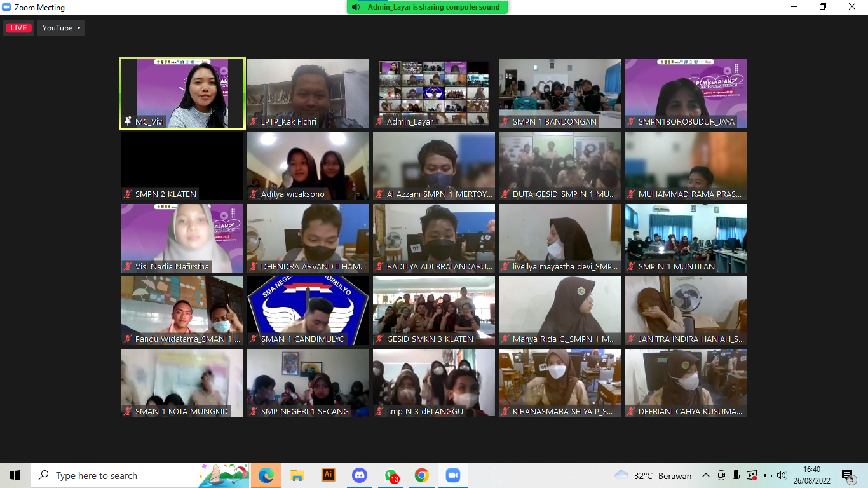
Task: Launch Adobe Illustrator from the taskbar
Action: point(329,475)
